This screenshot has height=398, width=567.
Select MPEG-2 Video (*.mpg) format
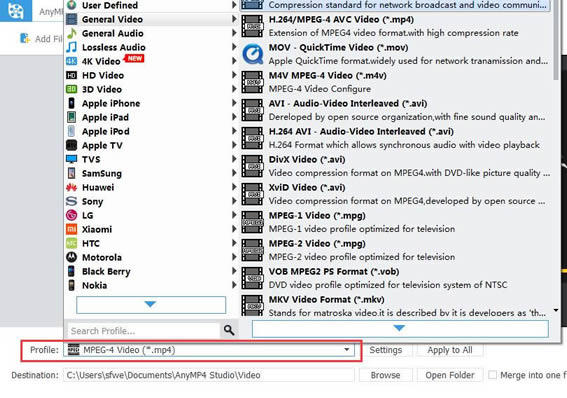pyautogui.click(x=396, y=250)
